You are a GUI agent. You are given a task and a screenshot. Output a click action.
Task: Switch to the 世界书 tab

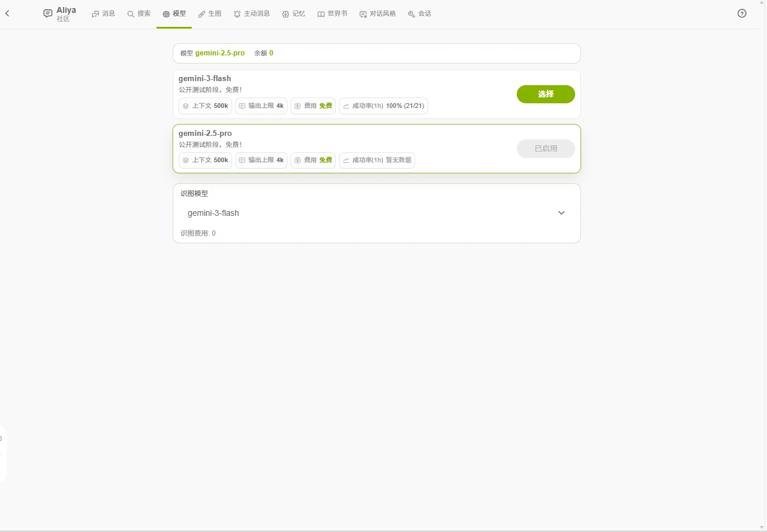332,13
